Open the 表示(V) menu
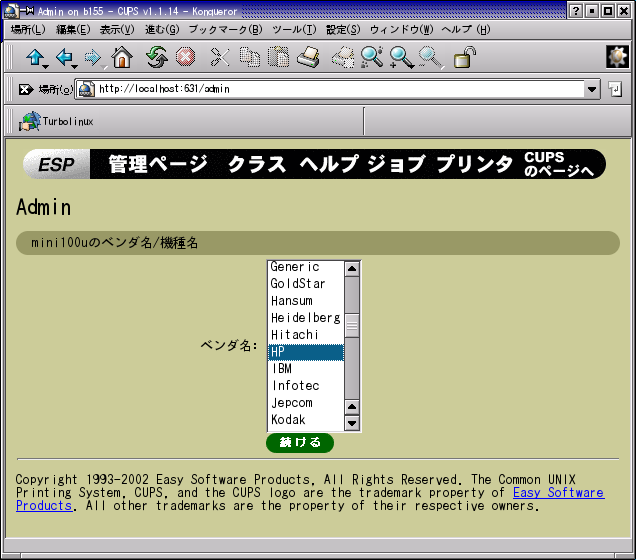The image size is (636, 560). (x=117, y=30)
